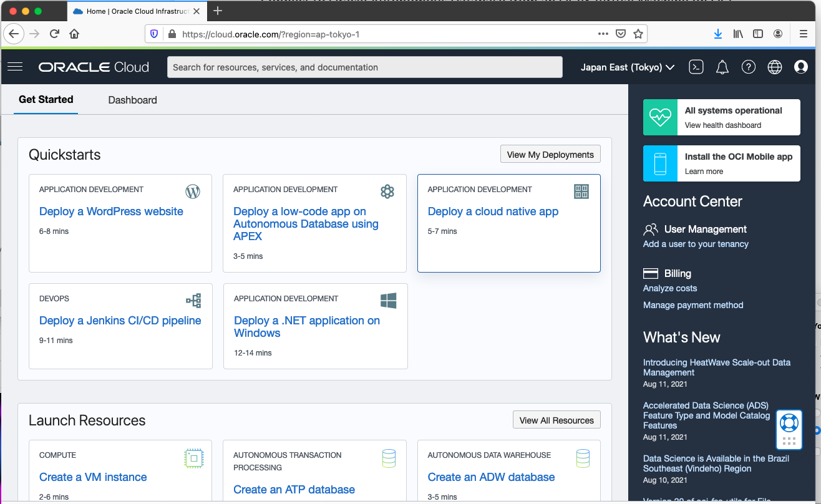Open the notifications bell
Screen dimensions: 821x504
(x=722, y=67)
